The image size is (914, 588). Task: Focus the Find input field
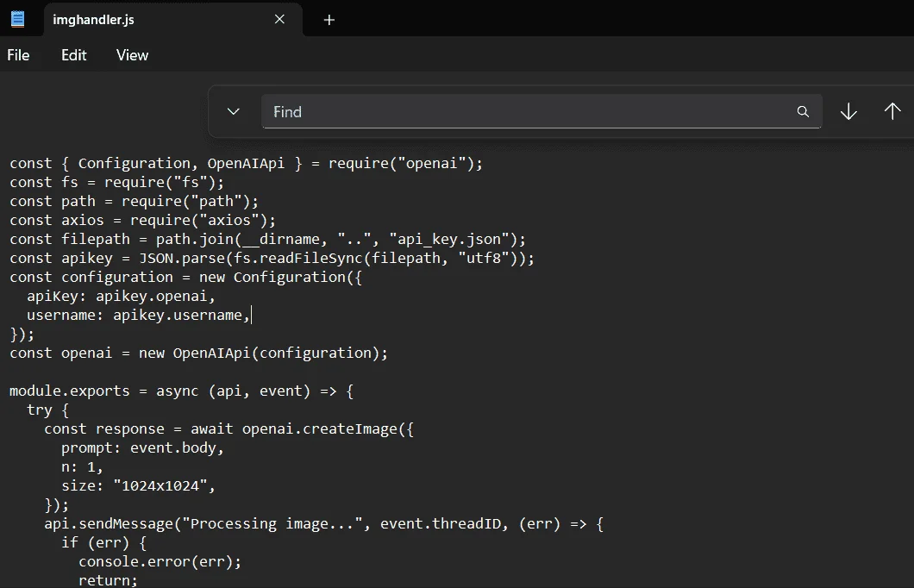(542, 111)
